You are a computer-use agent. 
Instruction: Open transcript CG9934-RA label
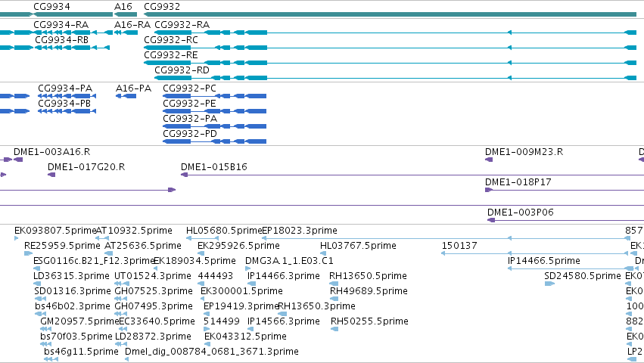[61, 25]
